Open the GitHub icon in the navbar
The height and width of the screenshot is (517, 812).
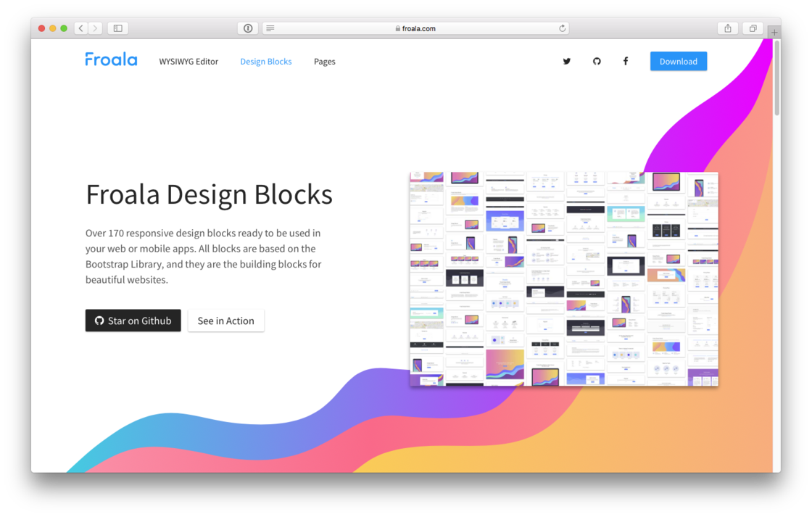pyautogui.click(x=597, y=61)
